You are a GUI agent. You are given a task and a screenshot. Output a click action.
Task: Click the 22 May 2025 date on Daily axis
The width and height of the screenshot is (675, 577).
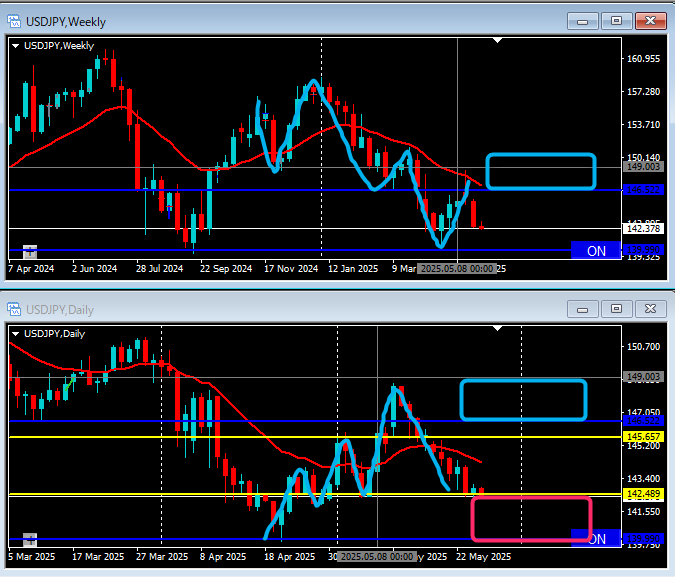coord(483,557)
